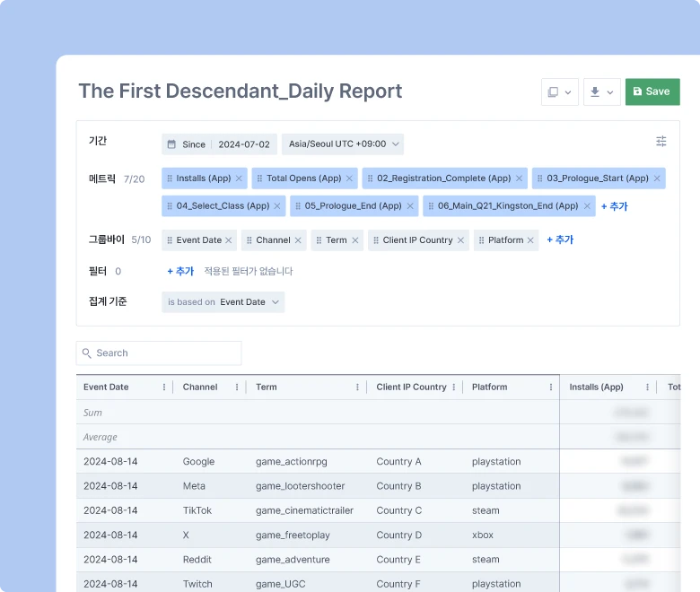Open Event Date column options menu
The height and width of the screenshot is (592, 700).
click(x=163, y=387)
